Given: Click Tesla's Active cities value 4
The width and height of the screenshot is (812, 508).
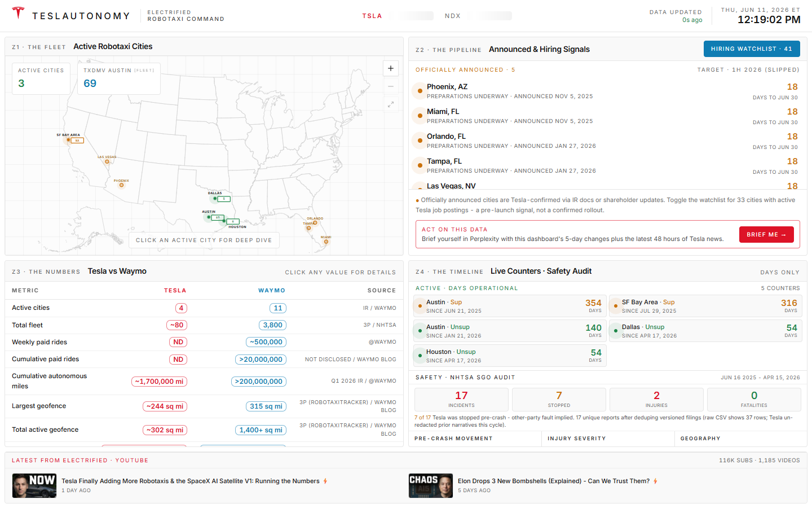Looking at the screenshot, I should click(x=181, y=308).
